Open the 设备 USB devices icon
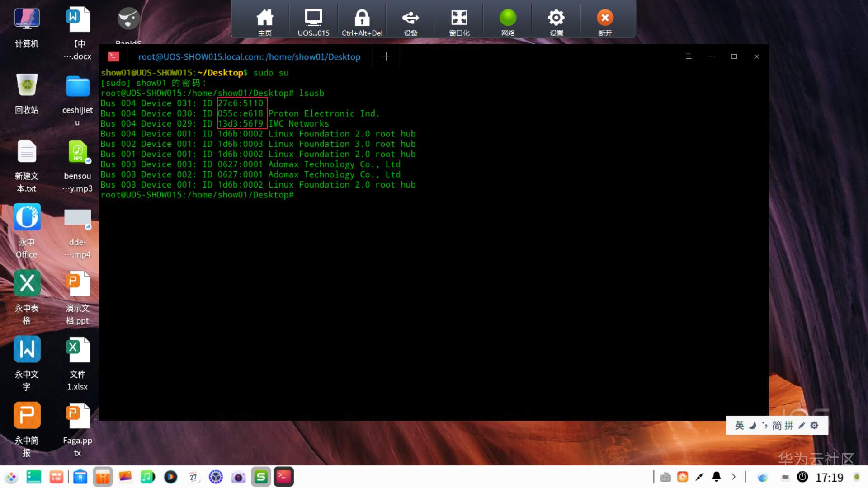 pos(410,22)
